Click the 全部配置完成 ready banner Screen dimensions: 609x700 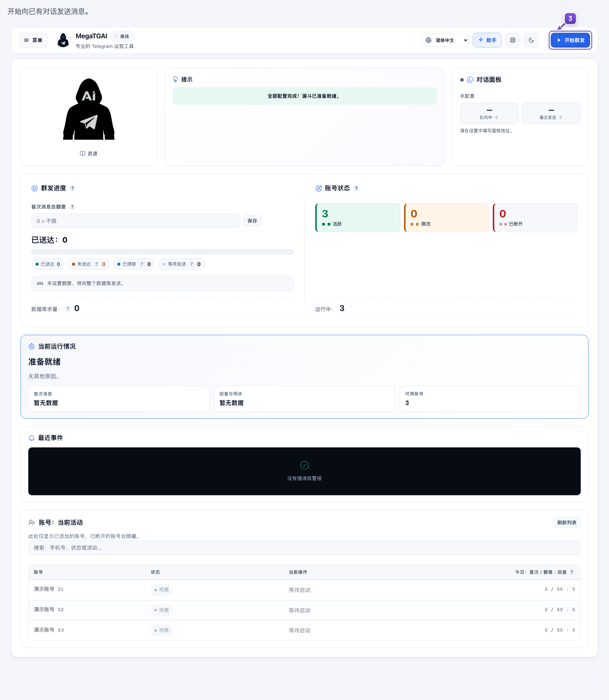click(x=304, y=96)
